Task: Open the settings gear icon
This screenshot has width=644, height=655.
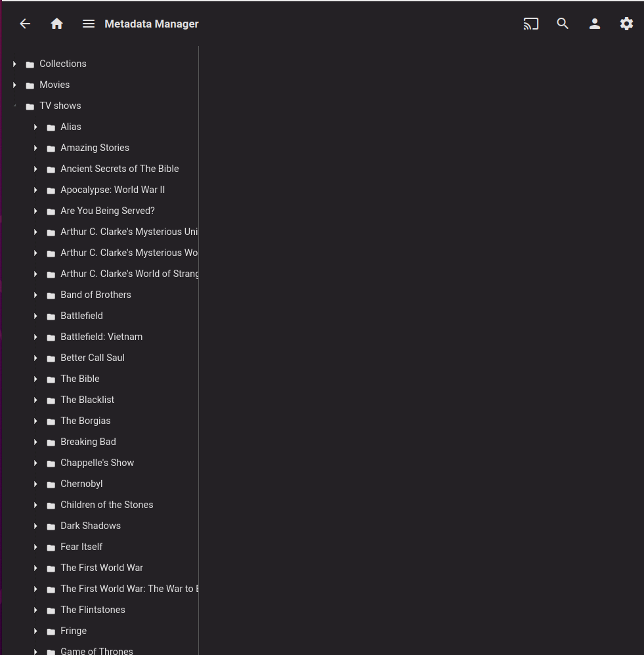Action: pyautogui.click(x=626, y=24)
